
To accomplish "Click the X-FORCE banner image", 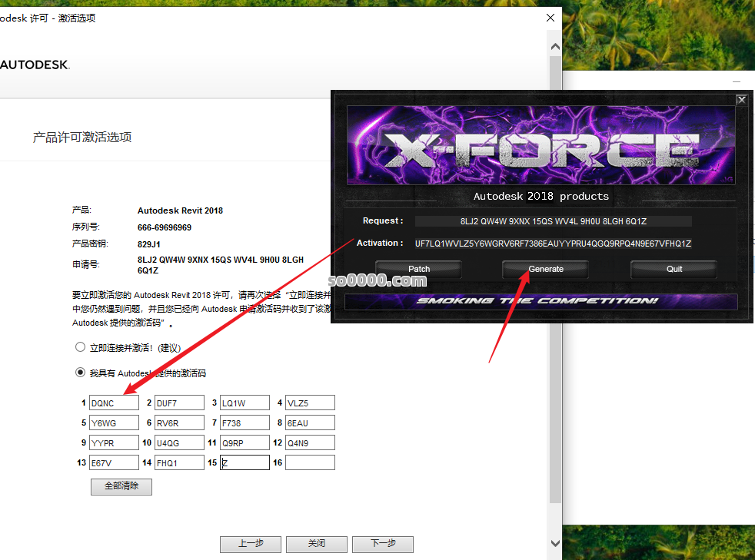I will tap(540, 145).
